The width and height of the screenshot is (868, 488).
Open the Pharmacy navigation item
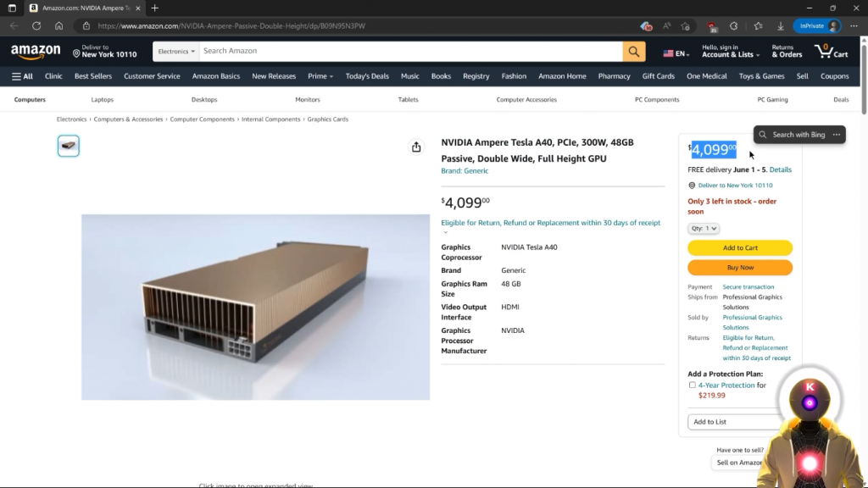[x=614, y=76]
